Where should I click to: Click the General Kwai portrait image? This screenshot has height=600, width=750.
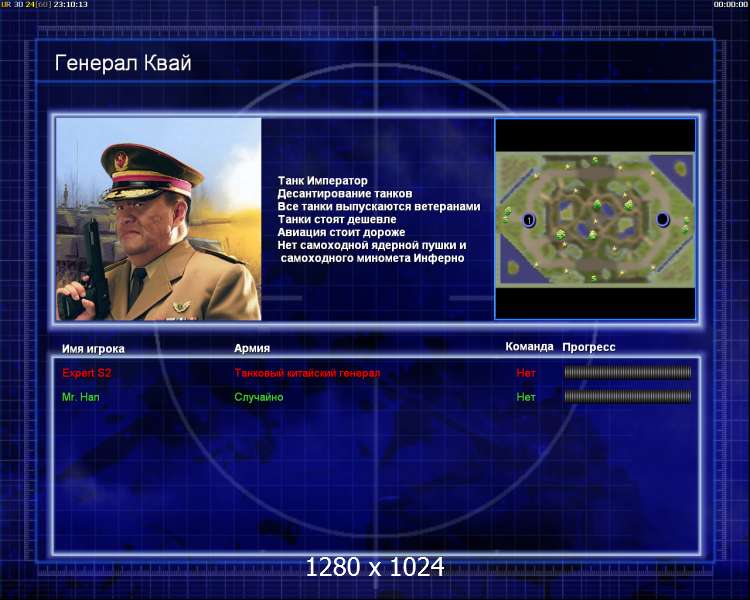[x=158, y=219]
